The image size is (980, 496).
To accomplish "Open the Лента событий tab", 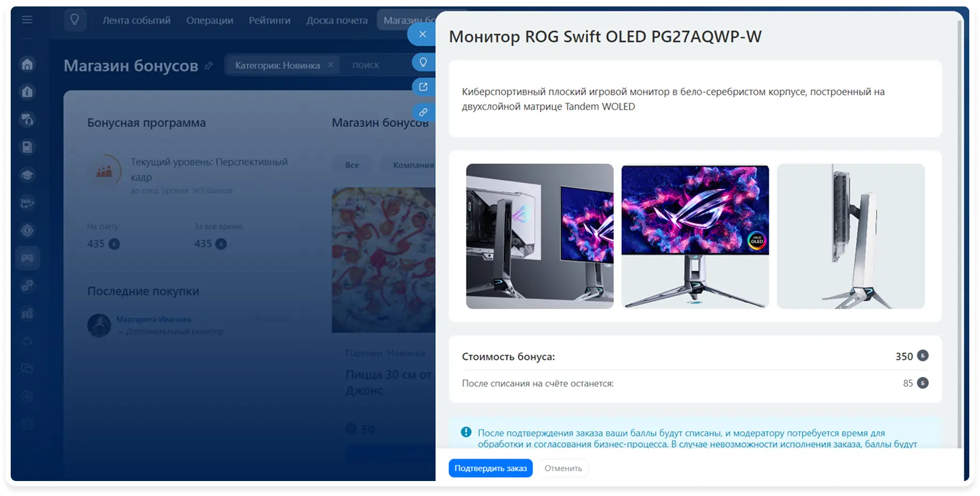I will 137,20.
